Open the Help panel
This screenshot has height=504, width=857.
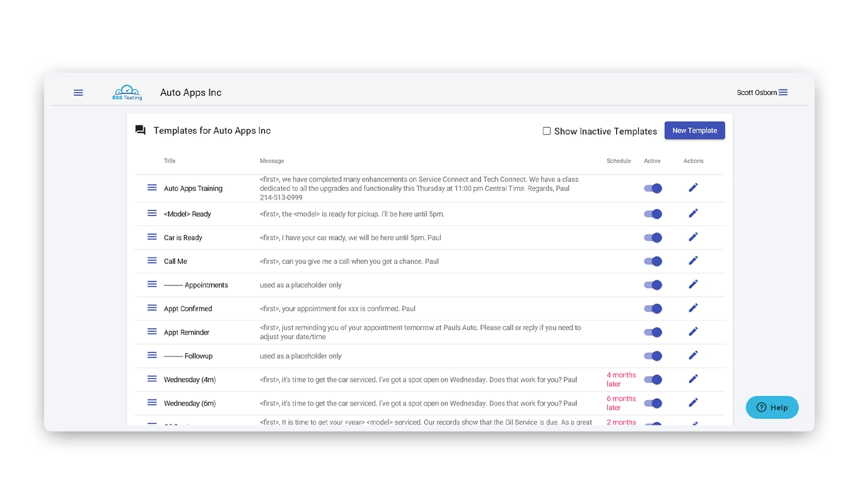[772, 408]
